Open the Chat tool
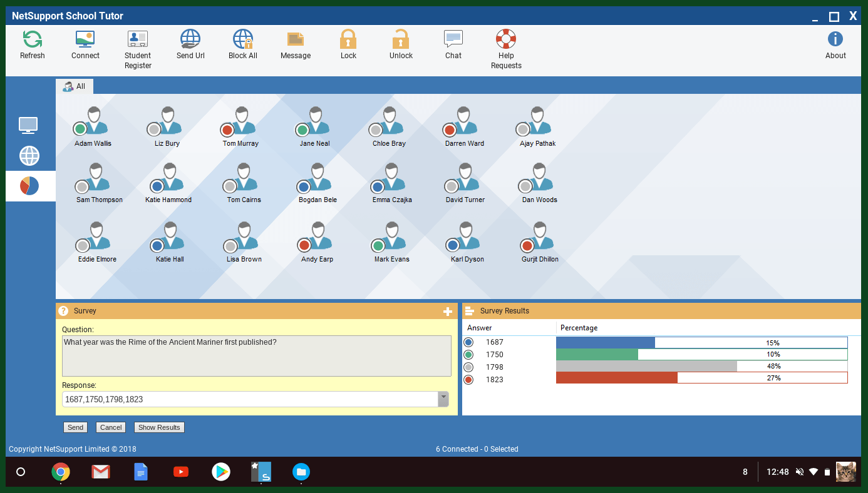The height and width of the screenshot is (493, 868). click(453, 40)
